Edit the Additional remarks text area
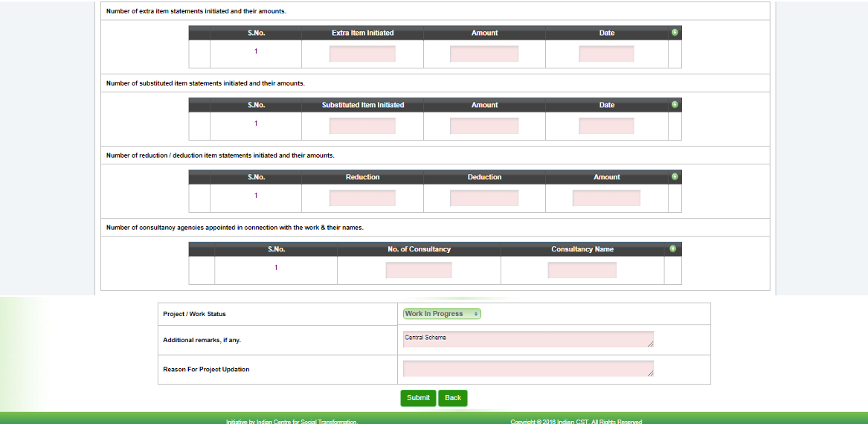Viewport: 868px width, 424px height. click(x=528, y=340)
